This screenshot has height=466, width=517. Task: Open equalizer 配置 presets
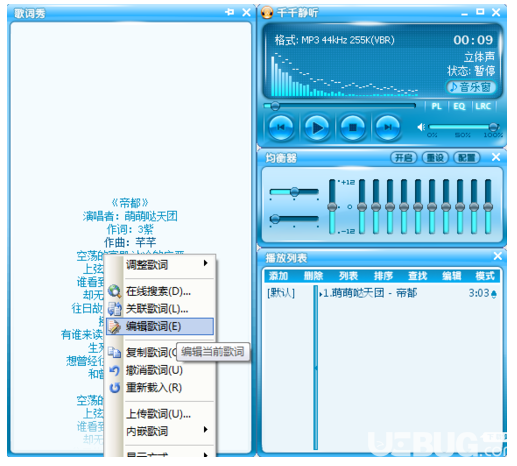pos(466,158)
